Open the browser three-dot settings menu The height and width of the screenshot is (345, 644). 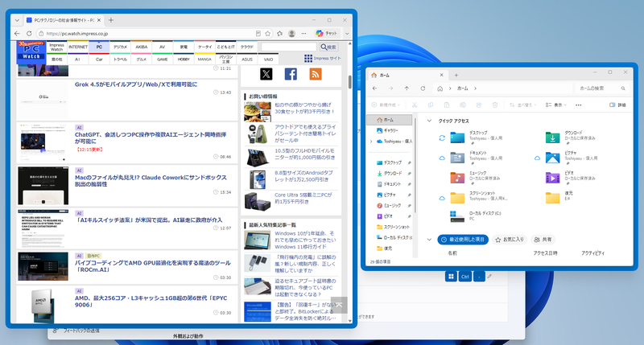303,33
